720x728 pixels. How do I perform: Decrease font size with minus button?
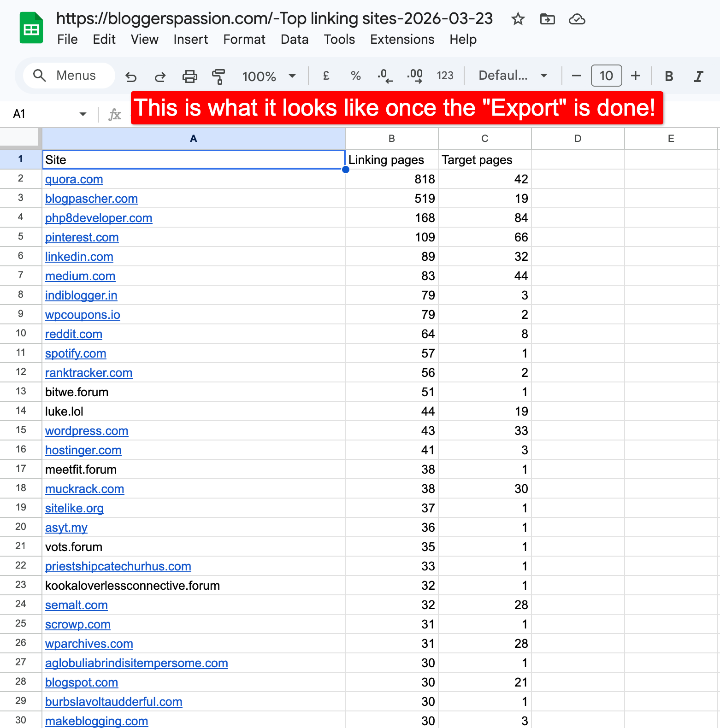click(x=576, y=76)
